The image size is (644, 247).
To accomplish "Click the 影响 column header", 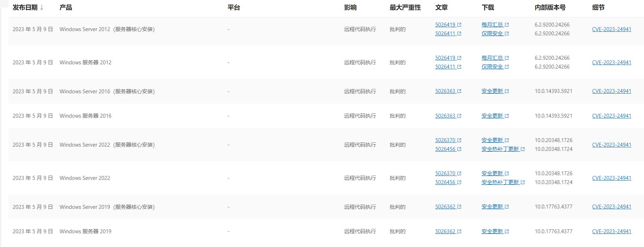I will (350, 7).
